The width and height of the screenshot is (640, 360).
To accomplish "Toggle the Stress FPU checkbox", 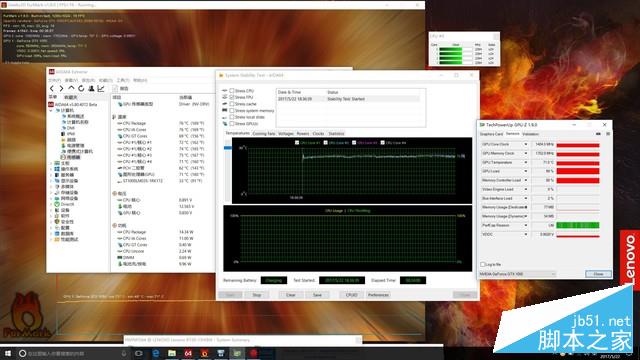I will (231, 97).
